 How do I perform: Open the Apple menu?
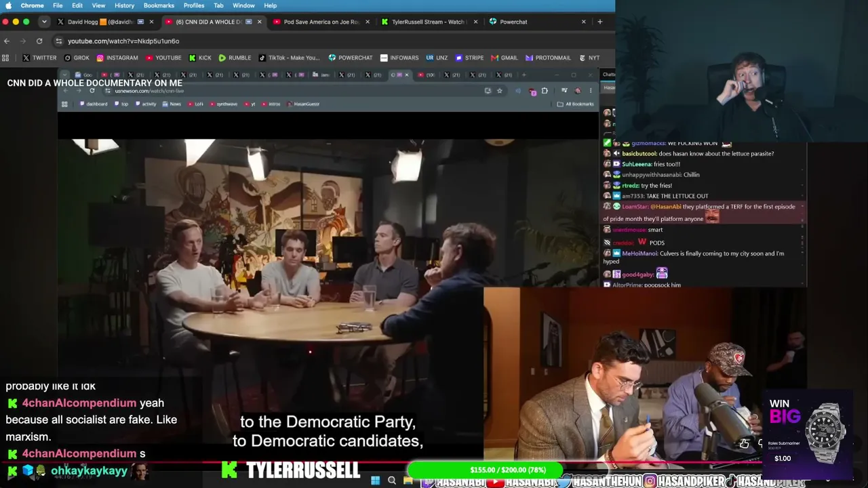coord(8,5)
